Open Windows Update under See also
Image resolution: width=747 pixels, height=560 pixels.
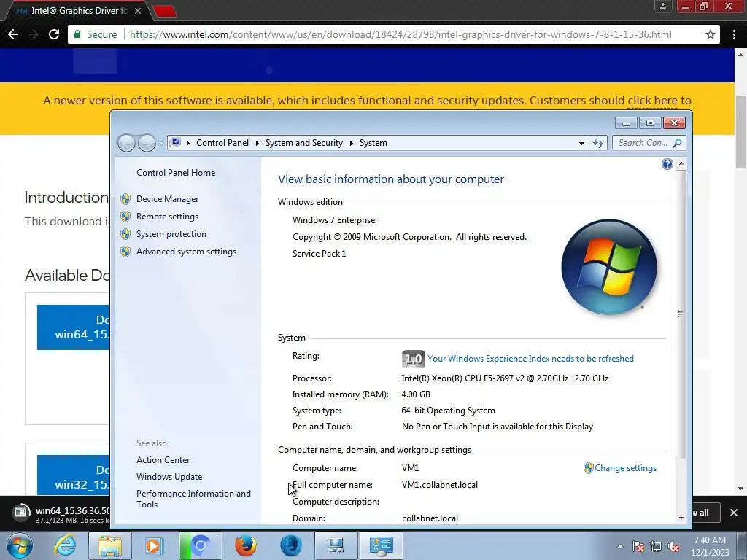[169, 477]
